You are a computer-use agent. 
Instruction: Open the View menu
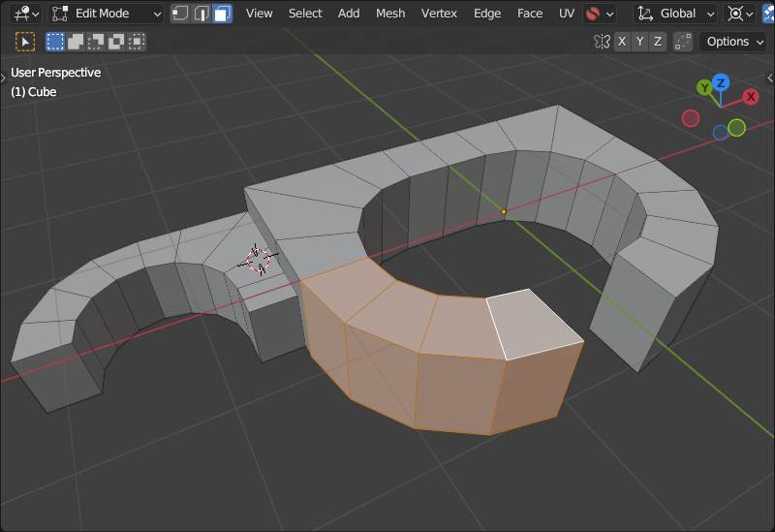pos(259,14)
